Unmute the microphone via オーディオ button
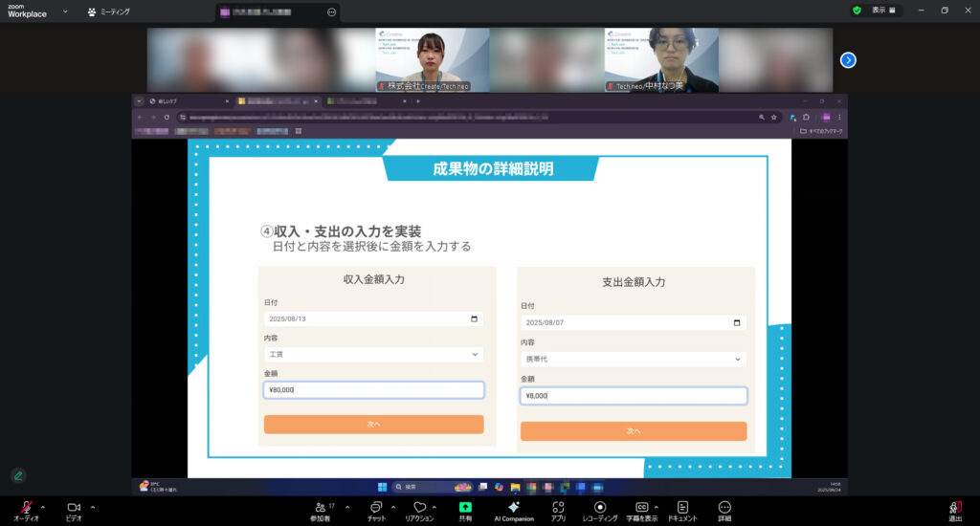 pos(25,508)
